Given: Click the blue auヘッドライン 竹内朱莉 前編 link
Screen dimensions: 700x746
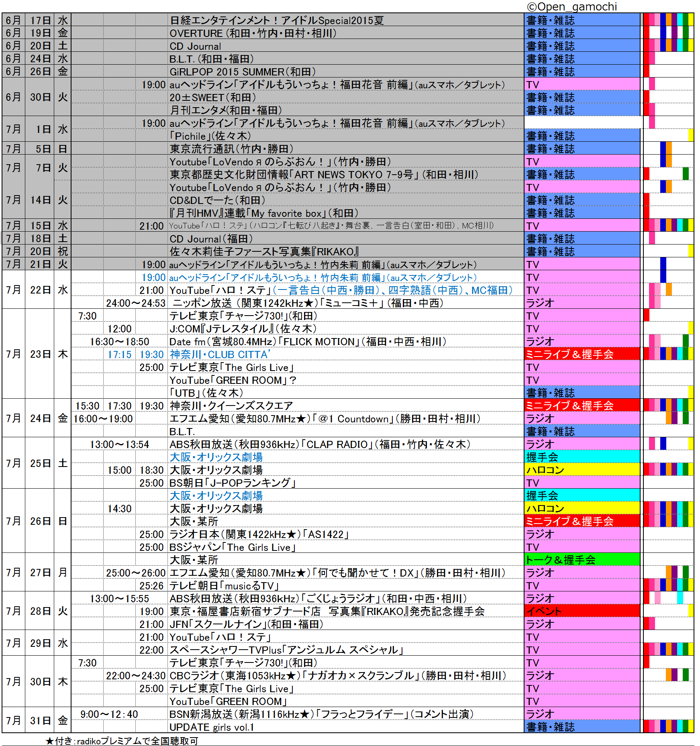Looking at the screenshot, I should pos(323,277).
